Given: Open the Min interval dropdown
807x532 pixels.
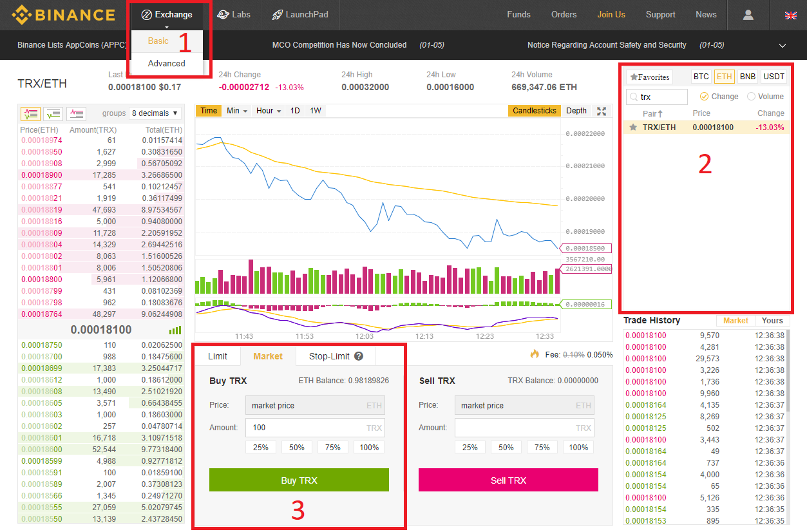Looking at the screenshot, I should [x=237, y=111].
